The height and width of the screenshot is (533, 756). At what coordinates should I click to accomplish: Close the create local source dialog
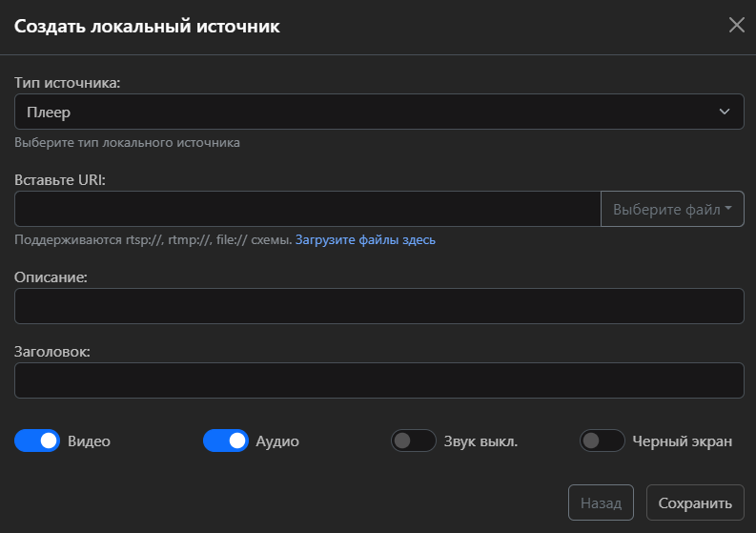[736, 26]
